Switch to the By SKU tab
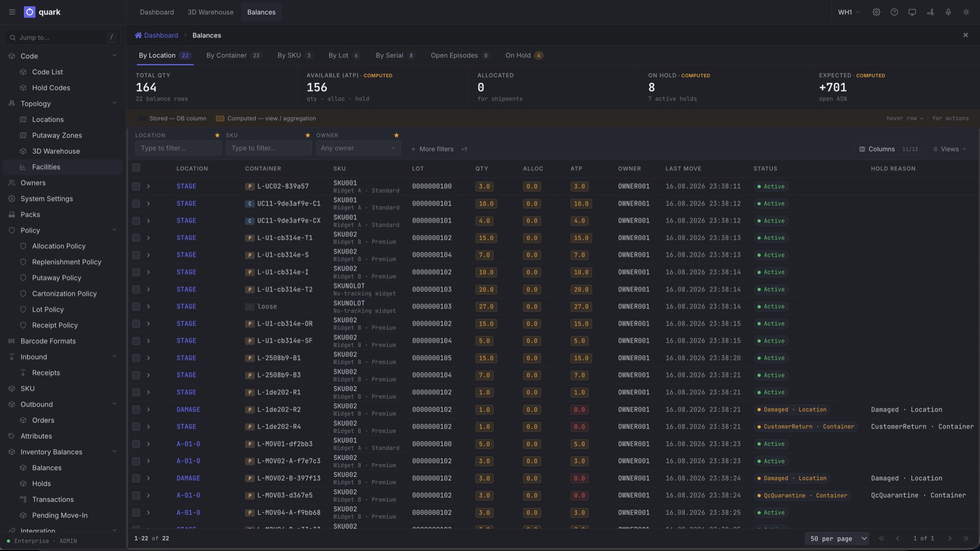The height and width of the screenshot is (551, 980). point(295,56)
